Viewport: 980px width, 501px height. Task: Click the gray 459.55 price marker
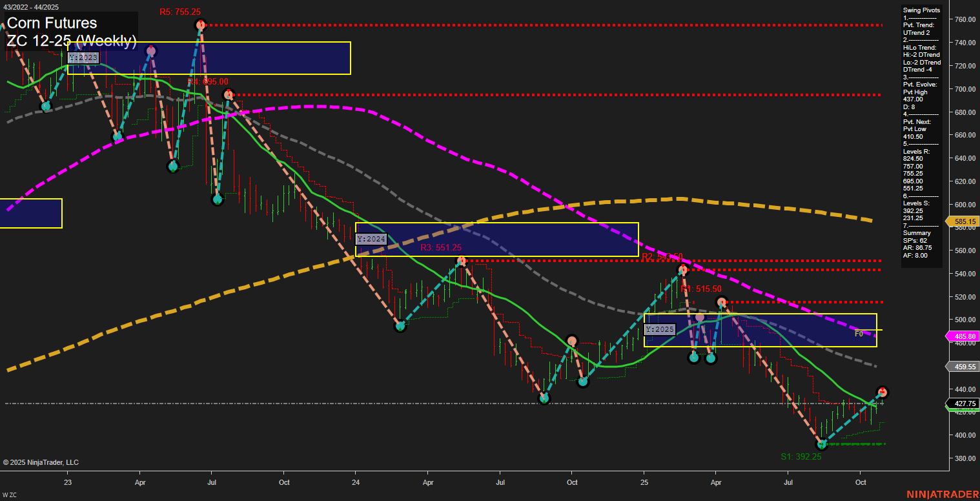click(962, 367)
